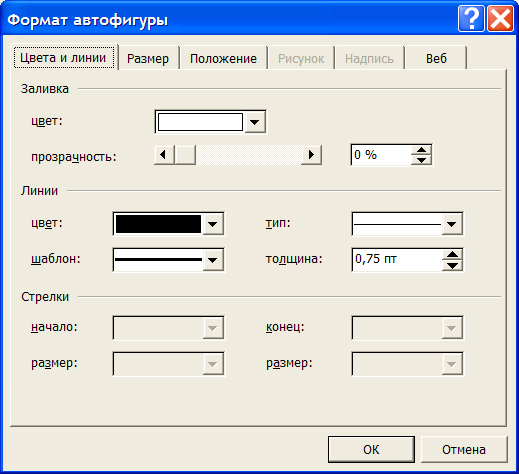
Task: Open the Положение tab
Action: click(x=223, y=59)
